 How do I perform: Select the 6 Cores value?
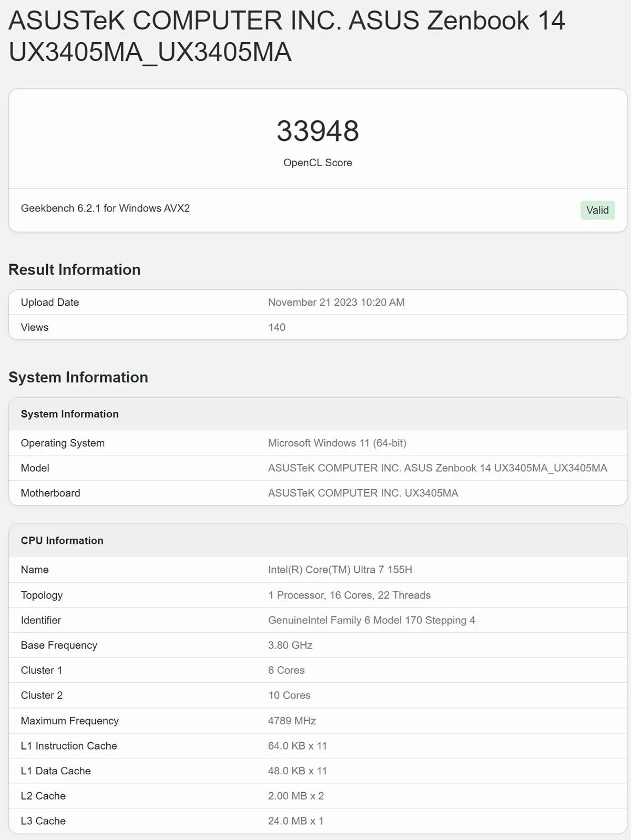(x=287, y=670)
